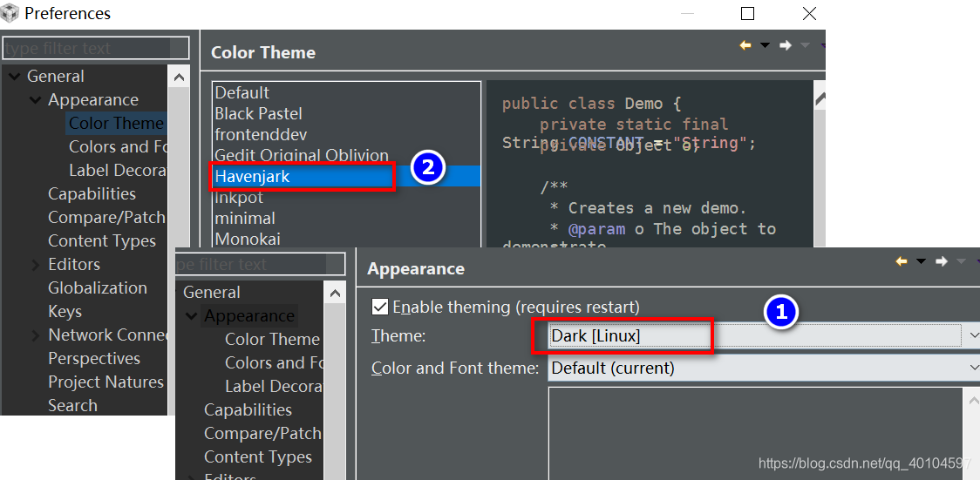Open Capabilities in front Preferences tree
Viewport: 980px width, 480px height.
(x=248, y=410)
